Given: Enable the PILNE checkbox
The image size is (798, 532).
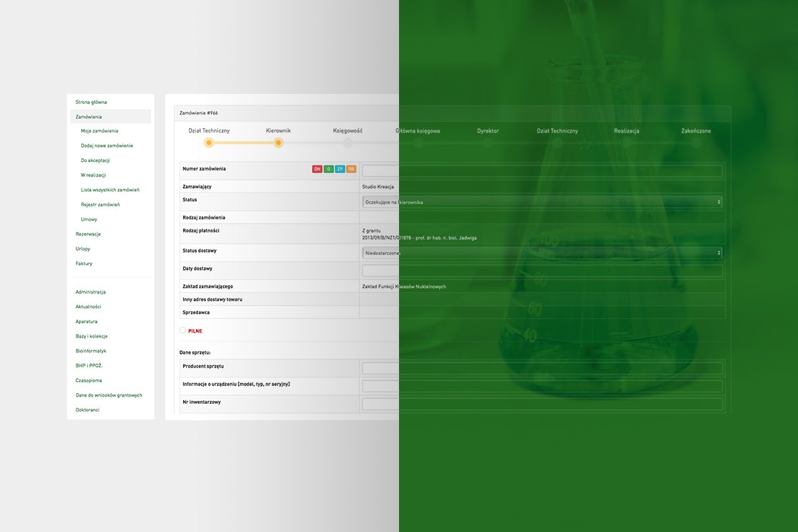Looking at the screenshot, I should tap(183, 330).
